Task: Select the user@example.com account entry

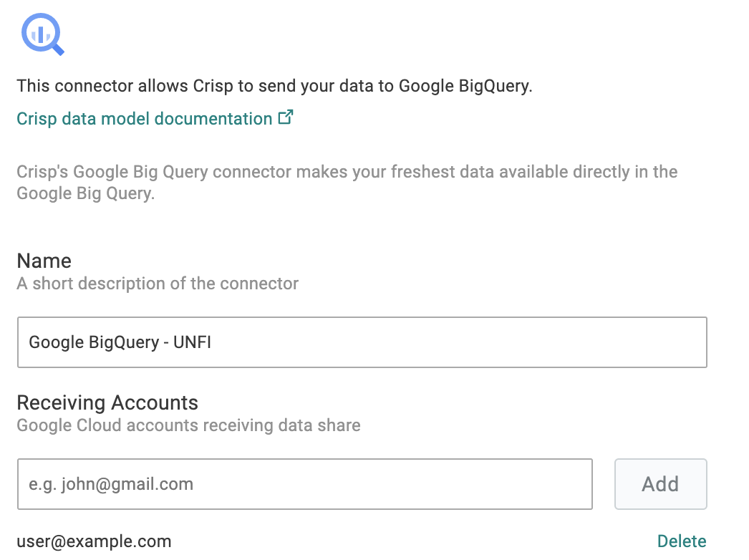Action: coord(94,541)
